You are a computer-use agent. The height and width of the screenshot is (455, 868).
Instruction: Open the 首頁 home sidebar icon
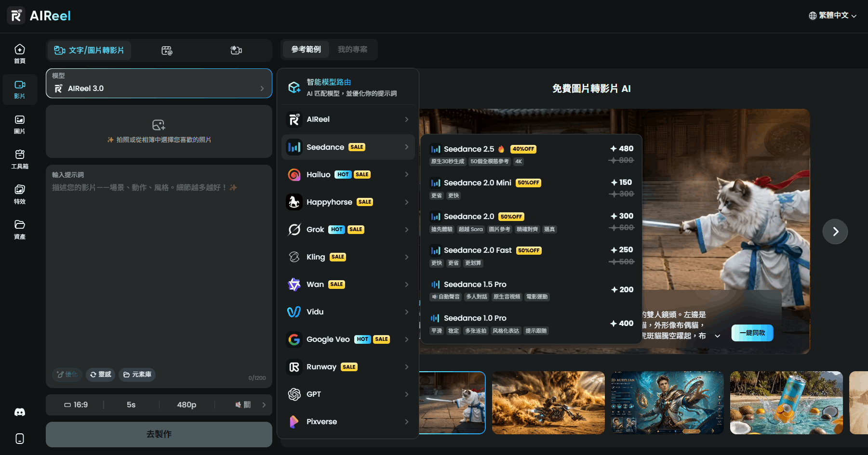tap(20, 54)
